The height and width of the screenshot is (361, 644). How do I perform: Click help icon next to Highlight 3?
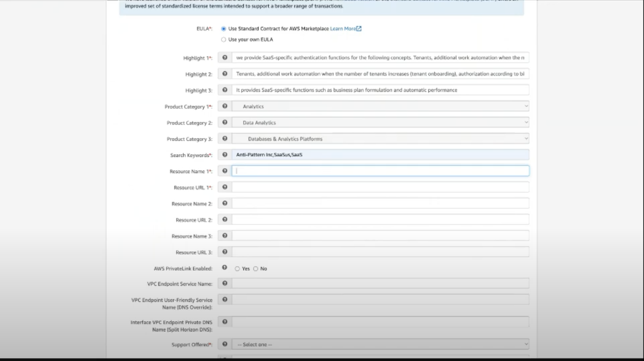pos(225,90)
